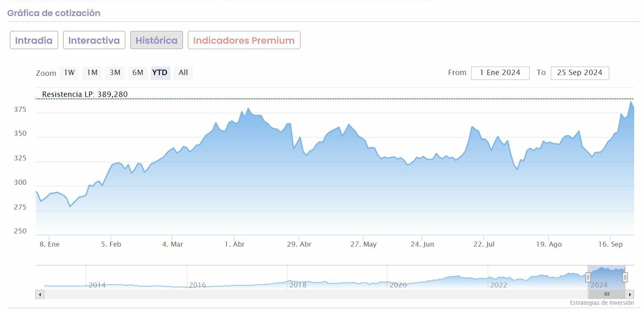The height and width of the screenshot is (313, 644).
Task: Click the From date field
Action: tap(500, 73)
